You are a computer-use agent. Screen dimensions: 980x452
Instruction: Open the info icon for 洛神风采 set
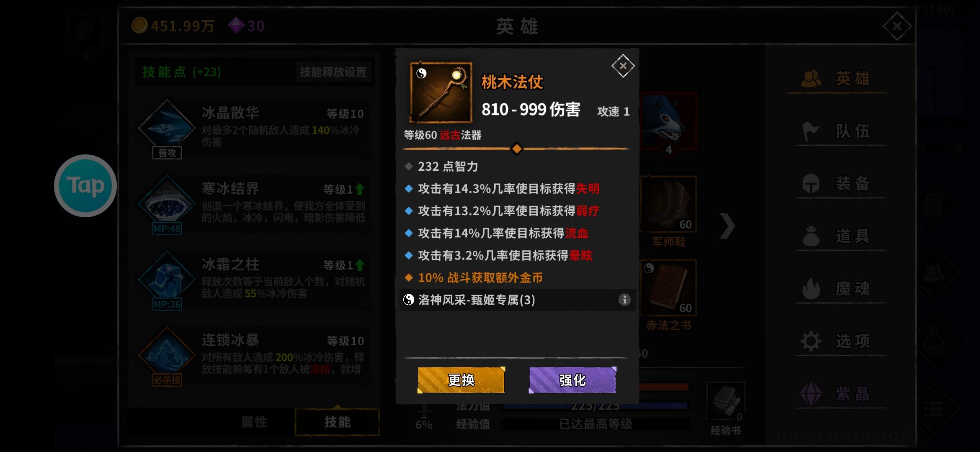(624, 300)
